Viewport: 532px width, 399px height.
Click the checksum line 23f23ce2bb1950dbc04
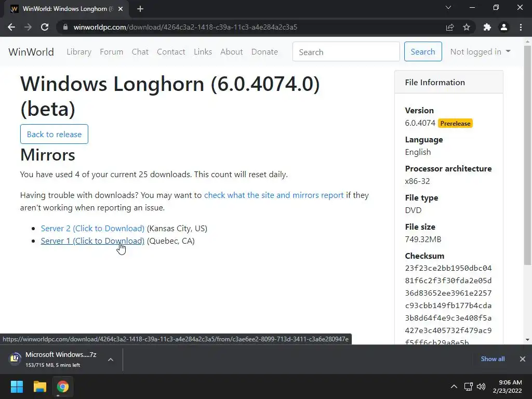[448, 268]
